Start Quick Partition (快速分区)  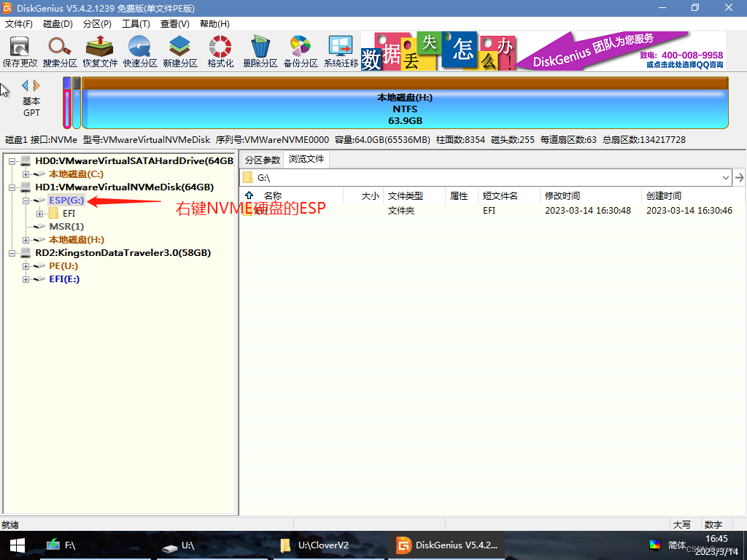point(140,52)
